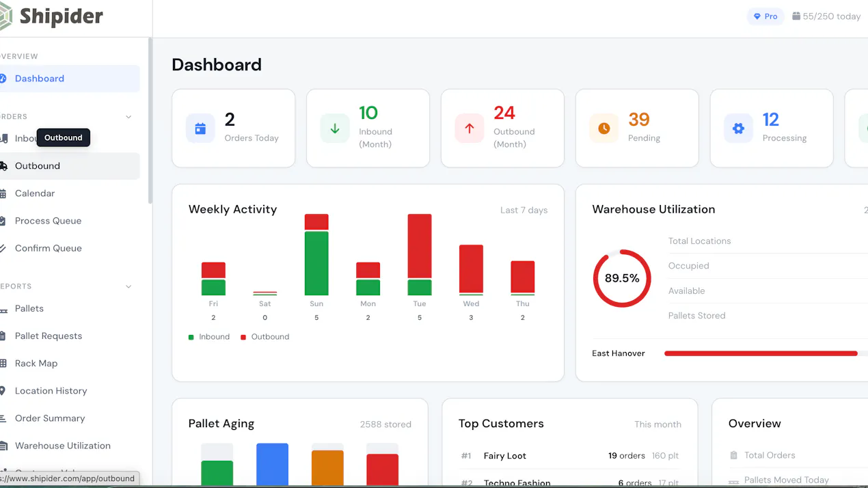Go to the Calendar page
This screenshot has width=868, height=488.
pos(70,193)
